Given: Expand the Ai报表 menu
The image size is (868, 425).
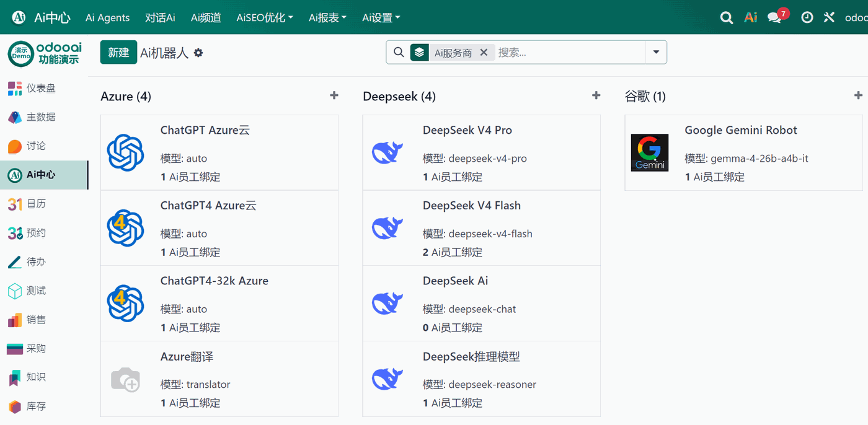Looking at the screenshot, I should pos(327,18).
